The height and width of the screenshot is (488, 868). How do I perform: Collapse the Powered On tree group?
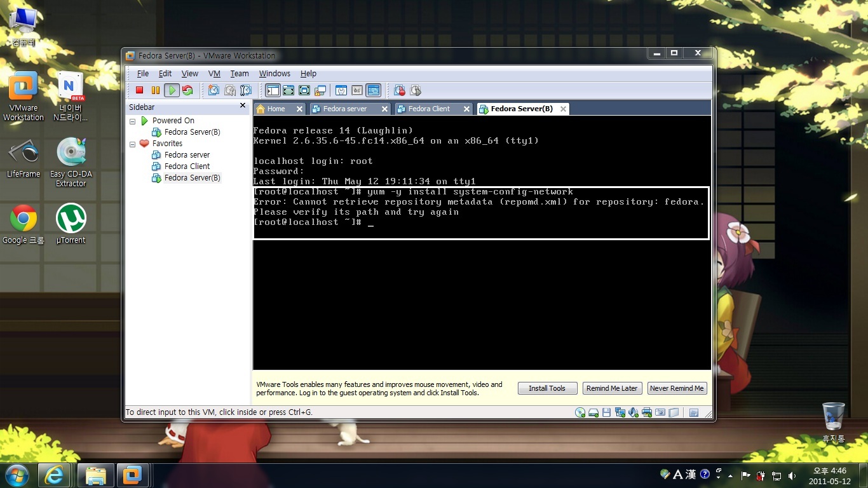pyautogui.click(x=132, y=121)
